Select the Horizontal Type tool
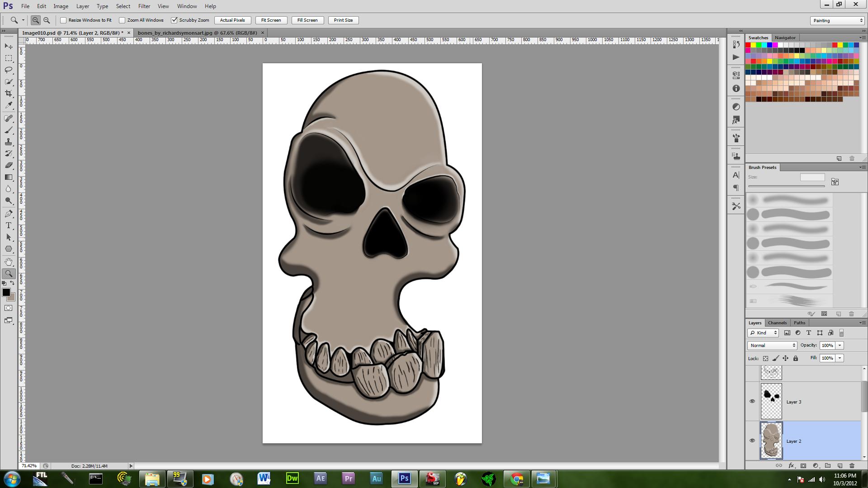This screenshot has width=868, height=488. [x=9, y=225]
